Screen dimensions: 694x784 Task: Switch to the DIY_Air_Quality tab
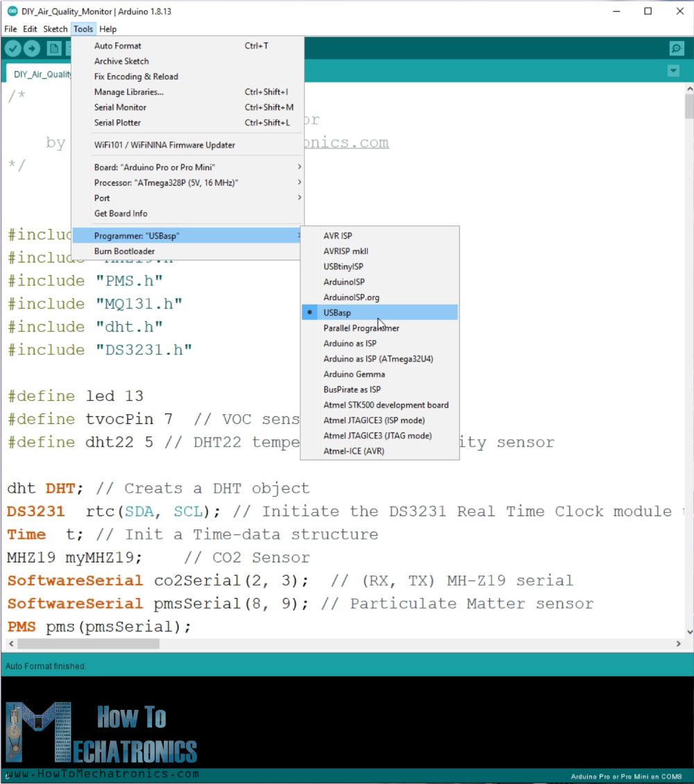point(43,74)
